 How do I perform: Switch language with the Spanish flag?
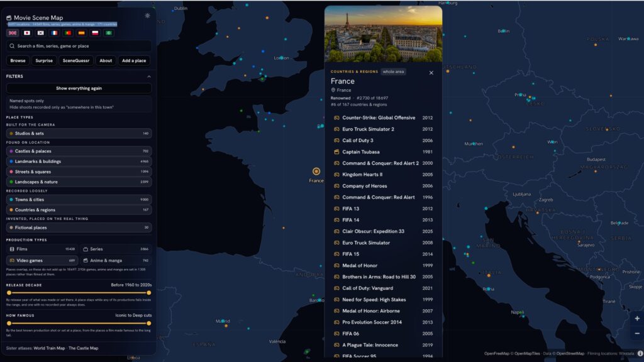pyautogui.click(x=81, y=33)
